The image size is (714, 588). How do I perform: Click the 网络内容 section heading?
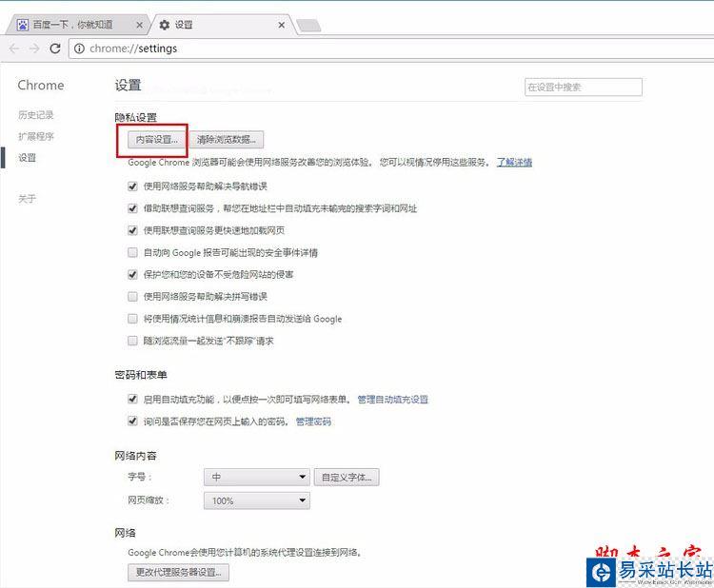pos(136,456)
